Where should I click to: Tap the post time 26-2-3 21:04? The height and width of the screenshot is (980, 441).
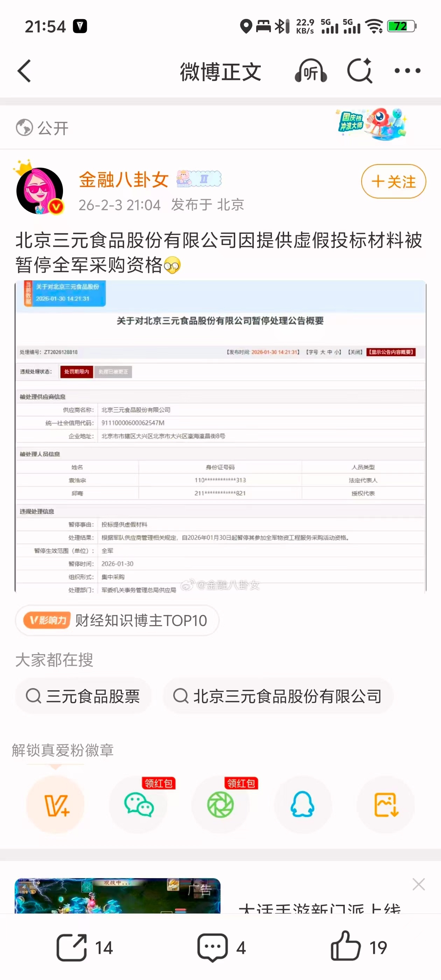[119, 205]
